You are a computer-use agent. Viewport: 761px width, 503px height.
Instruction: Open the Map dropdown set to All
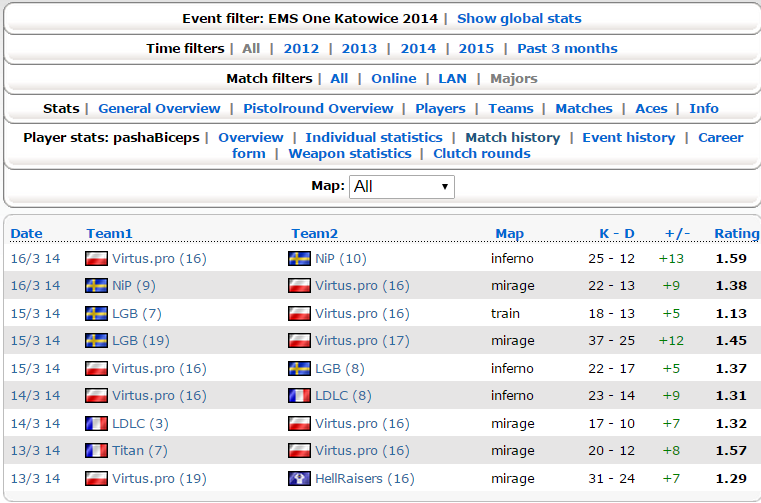[402, 187]
